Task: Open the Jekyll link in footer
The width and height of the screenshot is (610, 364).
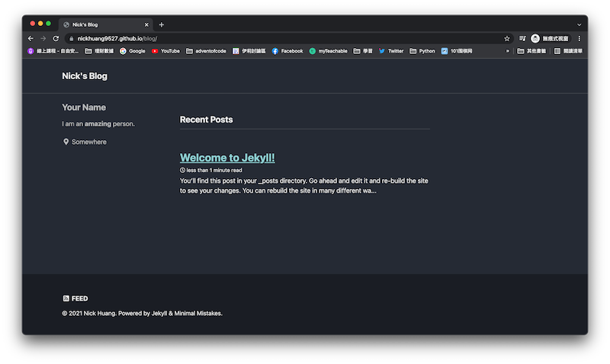Action: (x=159, y=313)
